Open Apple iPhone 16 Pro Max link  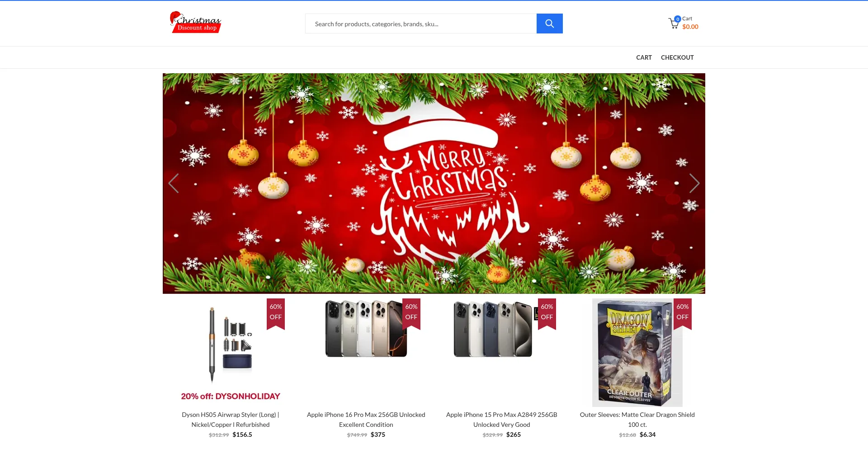(x=366, y=420)
